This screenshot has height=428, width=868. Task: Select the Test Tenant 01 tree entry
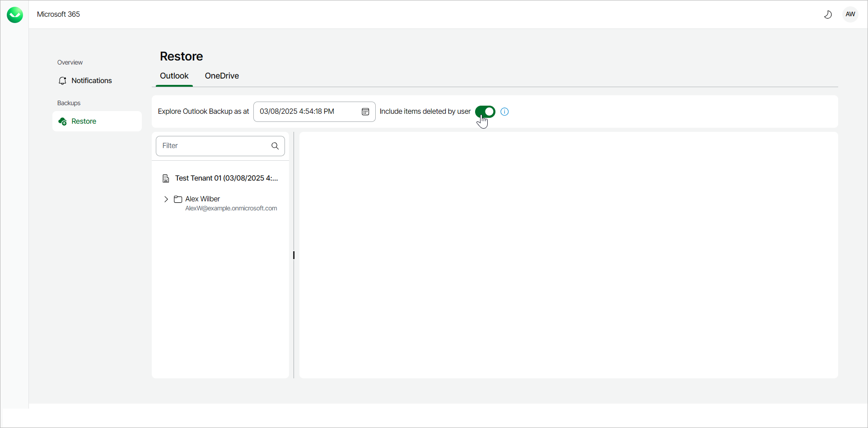click(226, 178)
